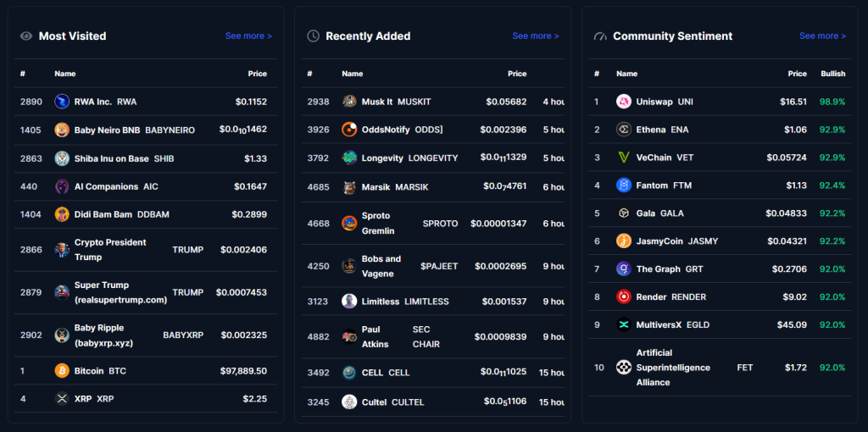Screen dimensions: 868x432
Task: Click the Gala cube logo
Action: point(624,213)
